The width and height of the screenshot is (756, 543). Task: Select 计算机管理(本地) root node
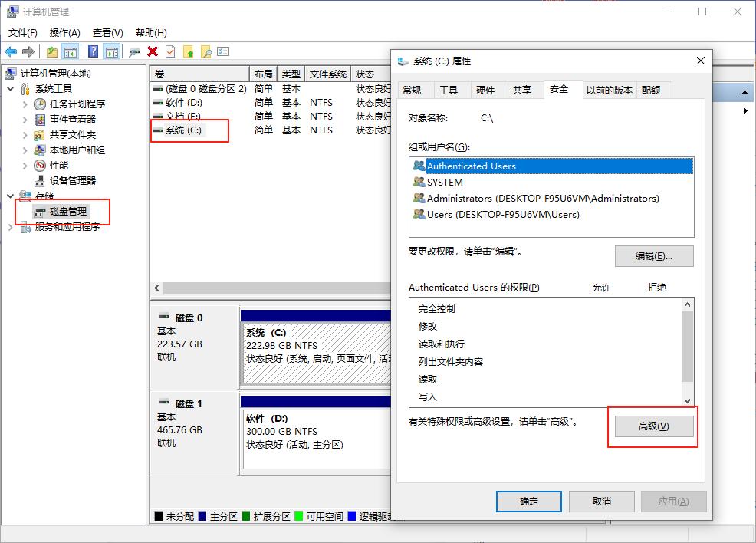pyautogui.click(x=55, y=74)
